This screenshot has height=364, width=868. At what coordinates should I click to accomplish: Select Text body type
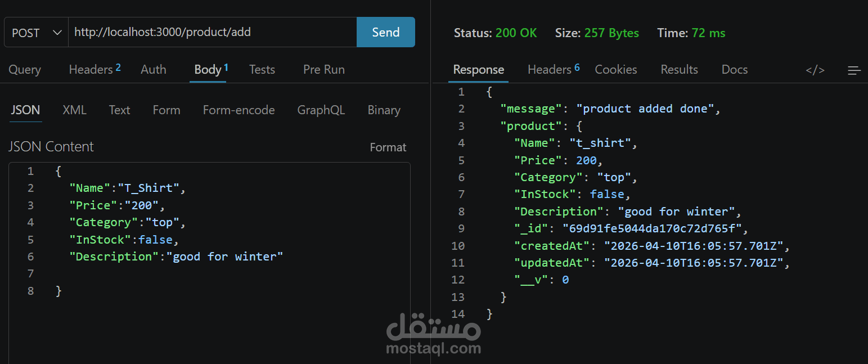[119, 110]
